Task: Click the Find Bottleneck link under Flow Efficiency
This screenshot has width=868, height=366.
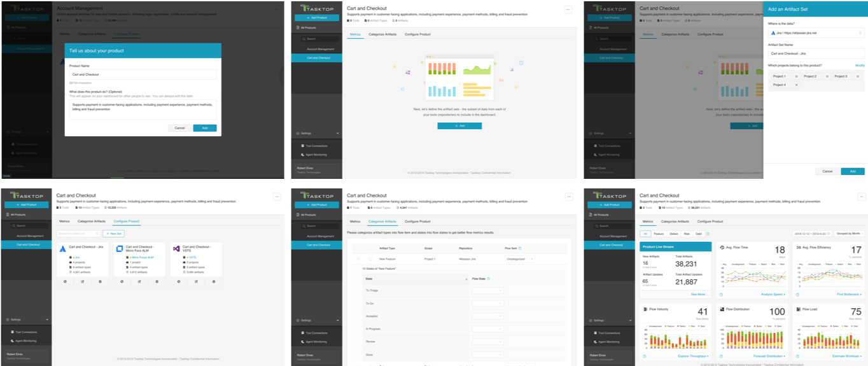Action: [850, 295]
